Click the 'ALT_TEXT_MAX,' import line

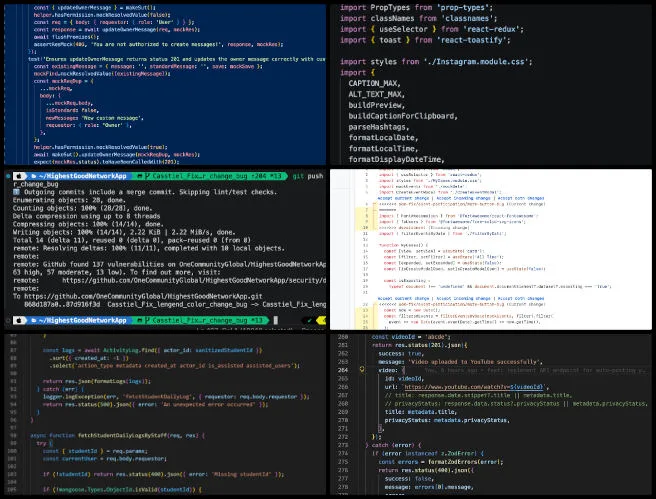(x=377, y=94)
